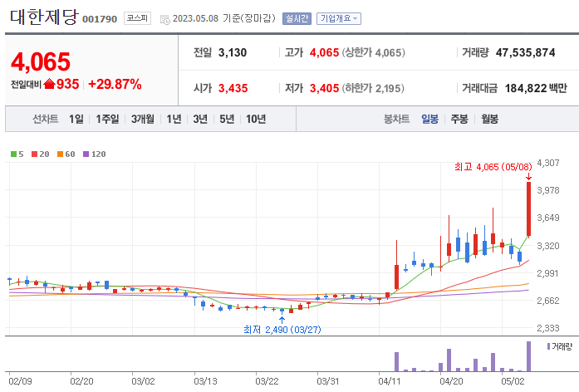Screen dimensions: 579x392
Task: Click the purple 거래량 volume legend marker
Action: (548, 346)
